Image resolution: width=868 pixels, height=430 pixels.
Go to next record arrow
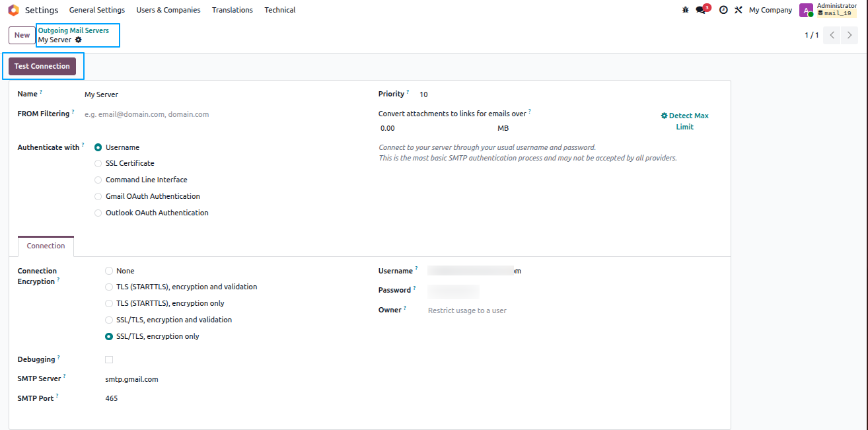pos(850,35)
